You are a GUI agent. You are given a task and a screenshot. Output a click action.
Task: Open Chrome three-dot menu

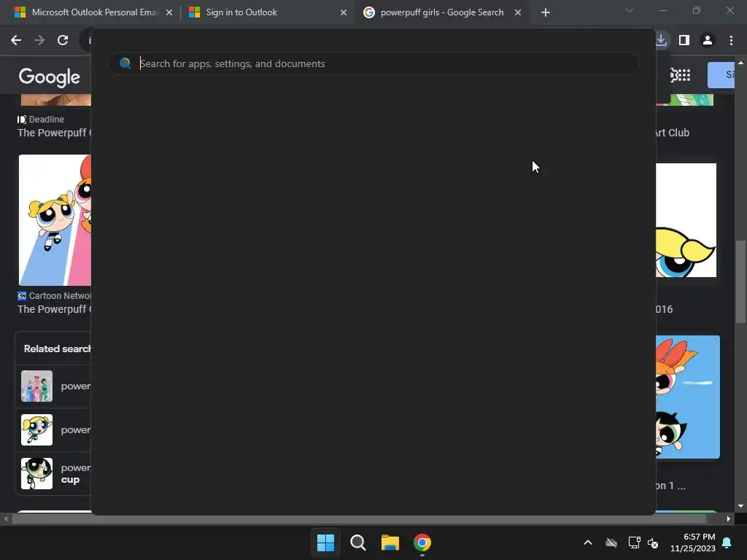[x=731, y=41]
